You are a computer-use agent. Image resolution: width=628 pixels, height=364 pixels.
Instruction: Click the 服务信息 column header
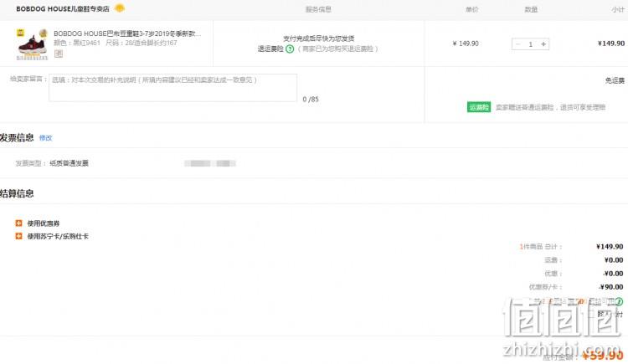pyautogui.click(x=318, y=9)
